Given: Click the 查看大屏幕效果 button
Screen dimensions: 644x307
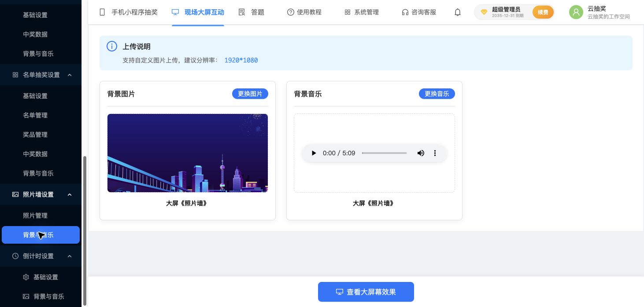Looking at the screenshot, I should click(x=366, y=292).
